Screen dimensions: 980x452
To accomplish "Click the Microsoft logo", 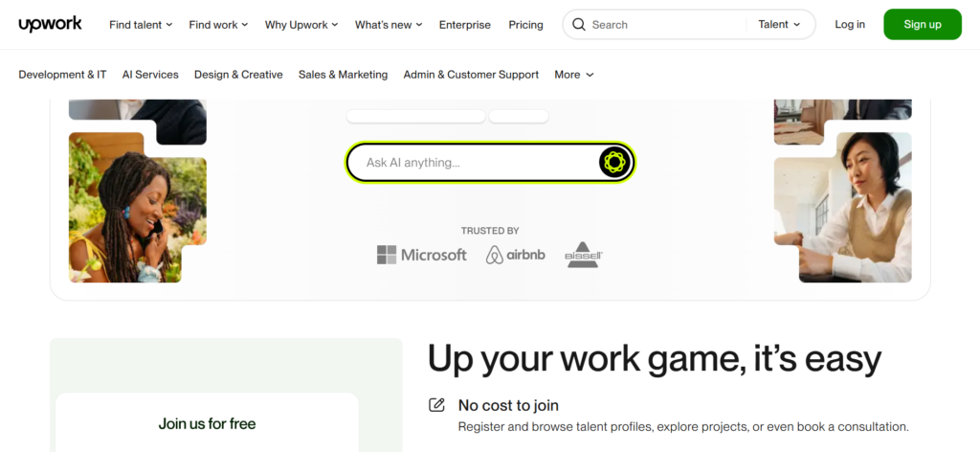I will click(422, 255).
